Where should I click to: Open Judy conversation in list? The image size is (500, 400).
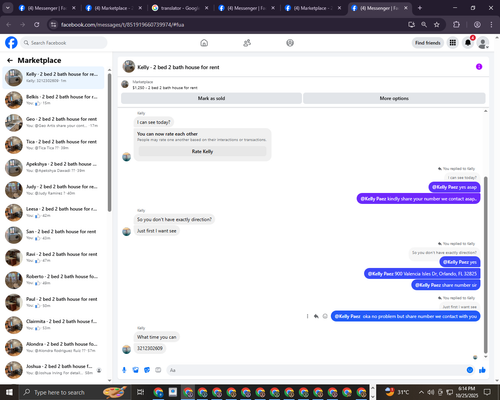click(x=53, y=190)
